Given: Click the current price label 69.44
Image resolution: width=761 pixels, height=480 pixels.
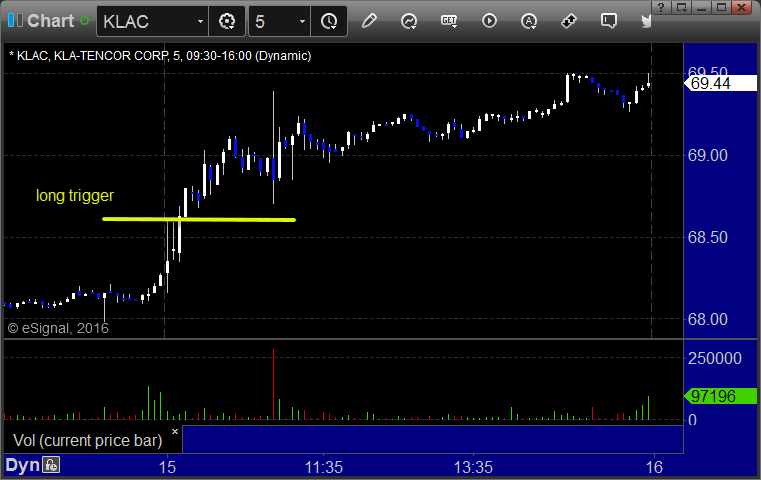Looking at the screenshot, I should 721,83.
